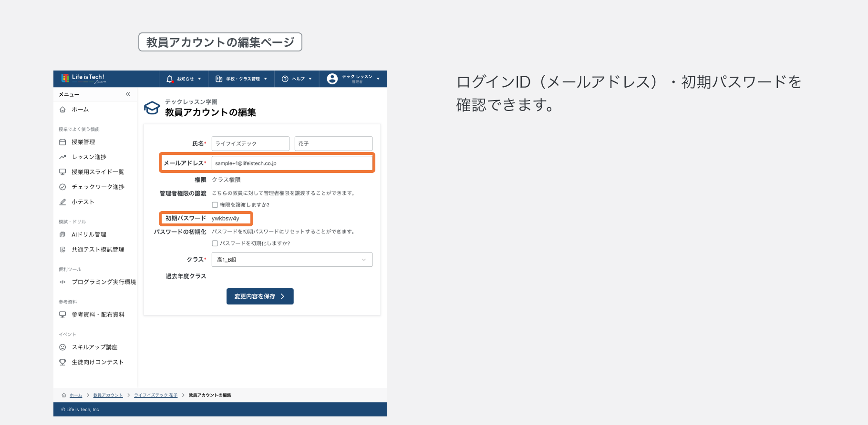Click the check circle icon for チェックワーク進捗

tap(62, 187)
